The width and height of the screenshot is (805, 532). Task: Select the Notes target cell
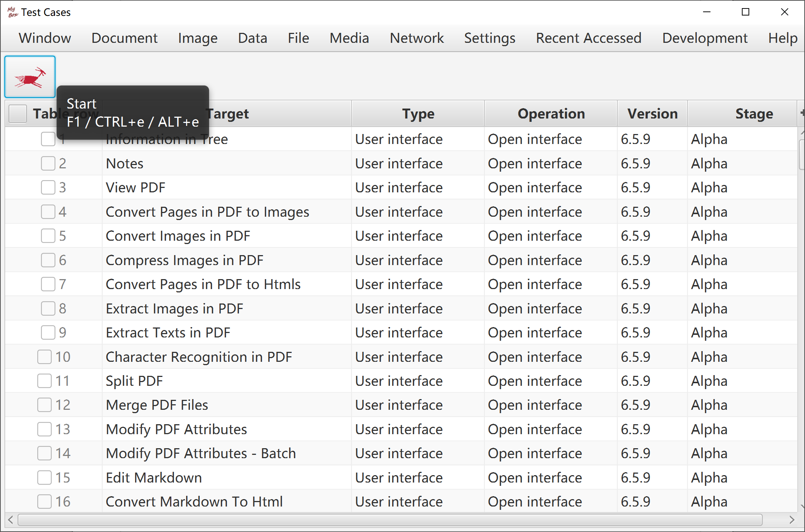226,163
